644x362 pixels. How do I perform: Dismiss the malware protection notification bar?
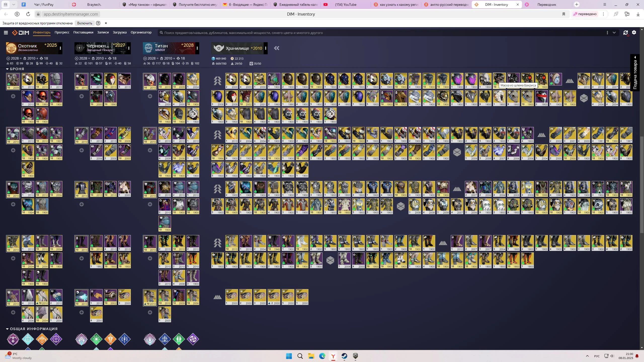point(106,23)
